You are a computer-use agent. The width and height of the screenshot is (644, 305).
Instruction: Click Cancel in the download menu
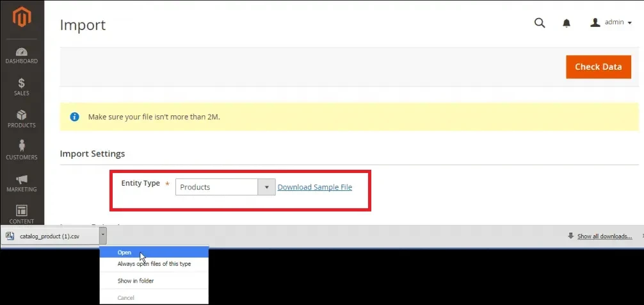click(x=154, y=297)
